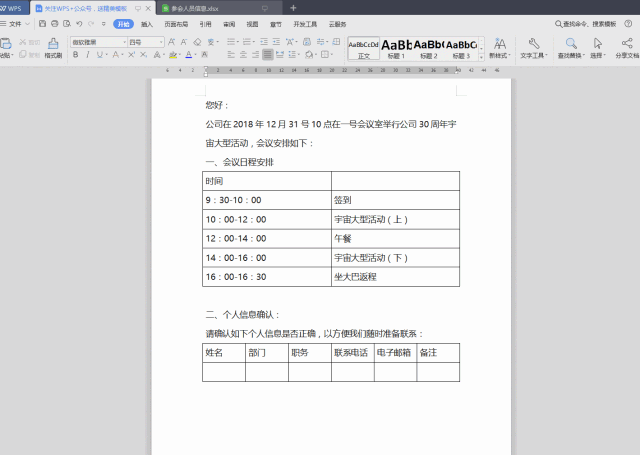640x455 pixels.
Task: Apply superscript formatting
Action: [x=131, y=55]
